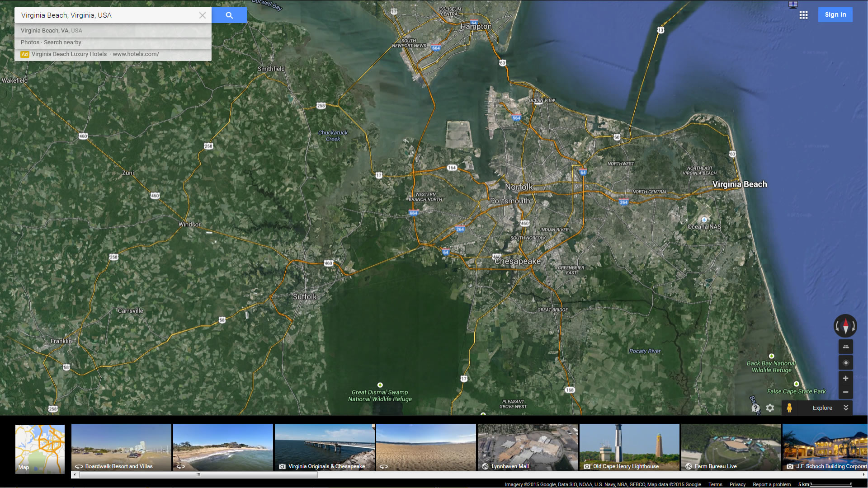Choose Photos search nearby suggestion
The width and height of the screenshot is (868, 488).
pos(51,42)
